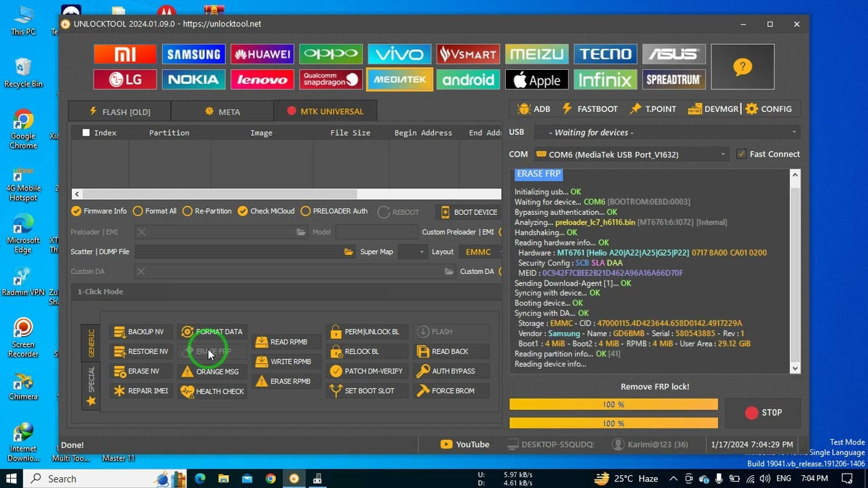Viewport: 868px width, 488px height.
Task: Choose the Lenovo brand tile
Action: coord(262,79)
